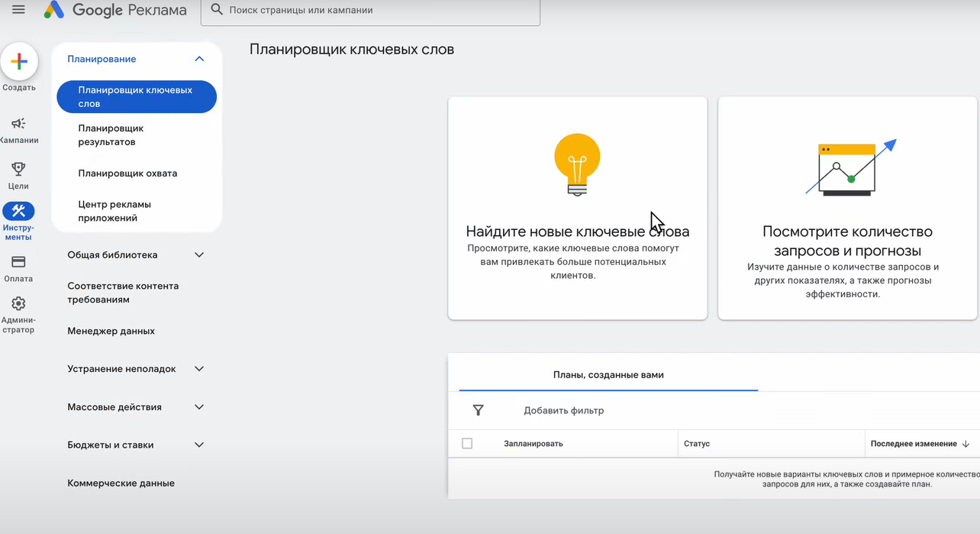Select the Кампании sidebar icon
Image resolution: width=980 pixels, height=534 pixels.
click(18, 125)
